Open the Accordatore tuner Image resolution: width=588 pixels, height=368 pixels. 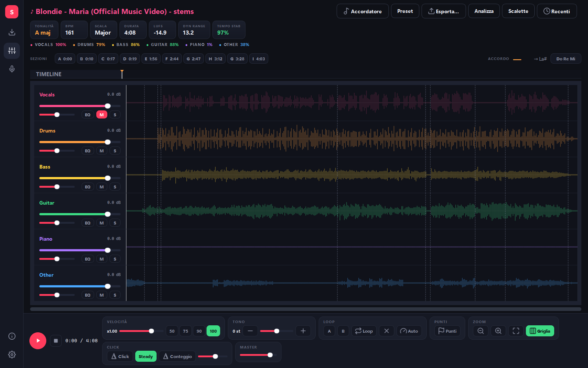click(x=362, y=11)
